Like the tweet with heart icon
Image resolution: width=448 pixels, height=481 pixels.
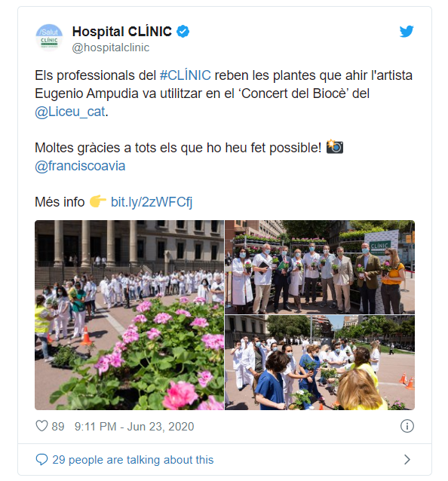click(x=41, y=426)
